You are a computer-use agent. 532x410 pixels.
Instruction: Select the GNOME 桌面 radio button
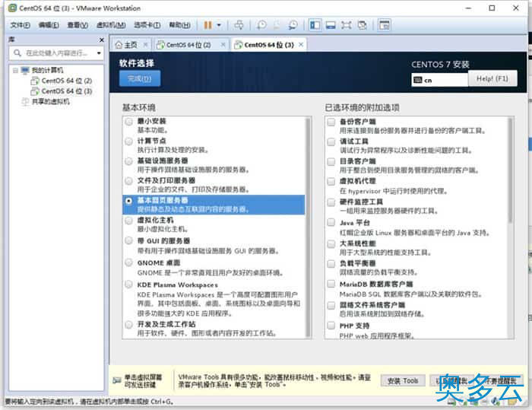pyautogui.click(x=128, y=262)
